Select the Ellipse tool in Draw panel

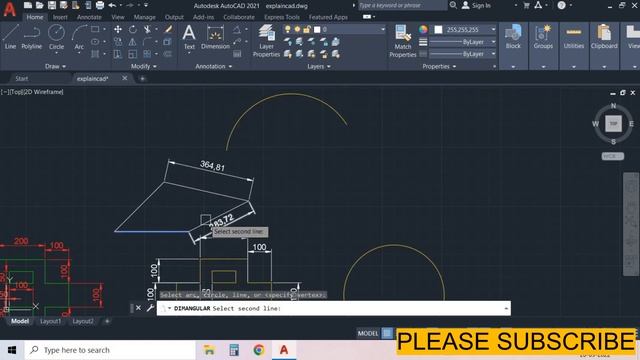(95, 42)
